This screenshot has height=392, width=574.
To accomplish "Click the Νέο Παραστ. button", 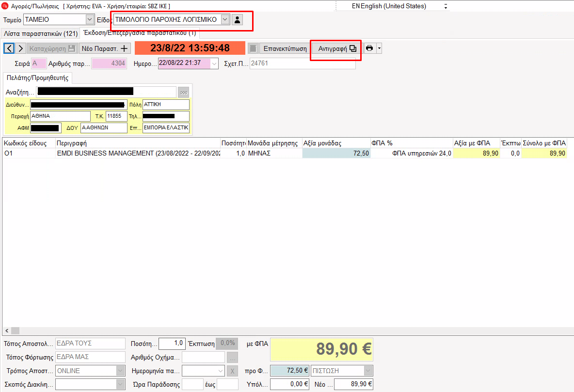I will pyautogui.click(x=105, y=48).
